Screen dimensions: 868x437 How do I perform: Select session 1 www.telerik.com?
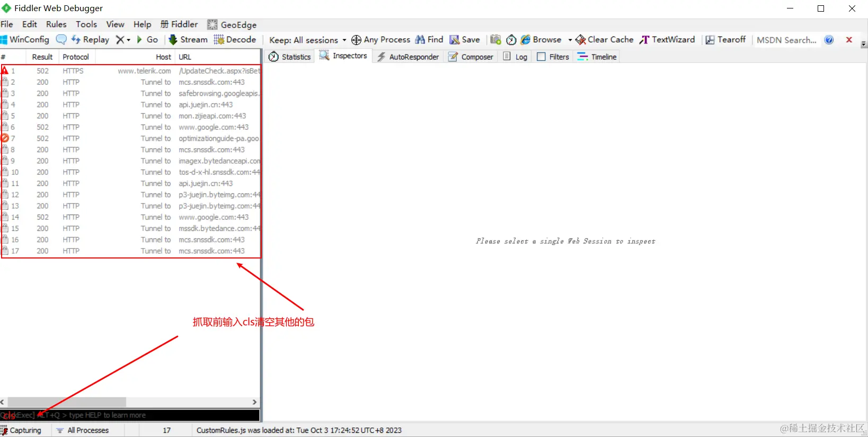point(131,71)
